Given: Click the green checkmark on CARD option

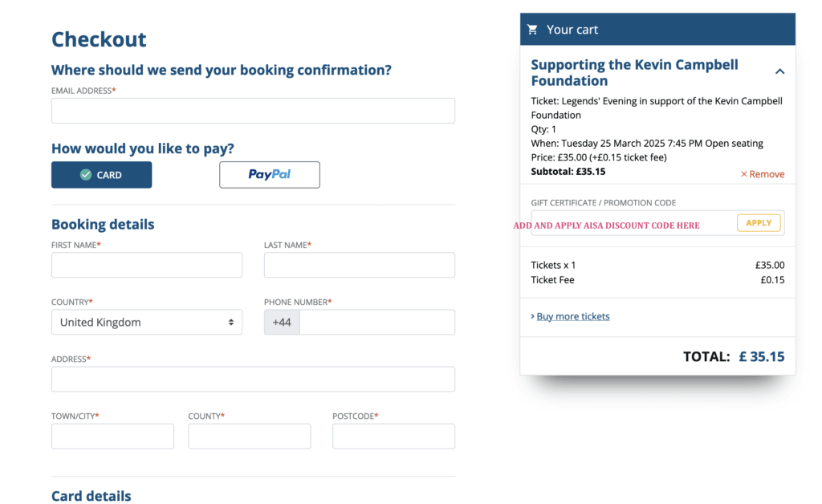Looking at the screenshot, I should pos(86,175).
